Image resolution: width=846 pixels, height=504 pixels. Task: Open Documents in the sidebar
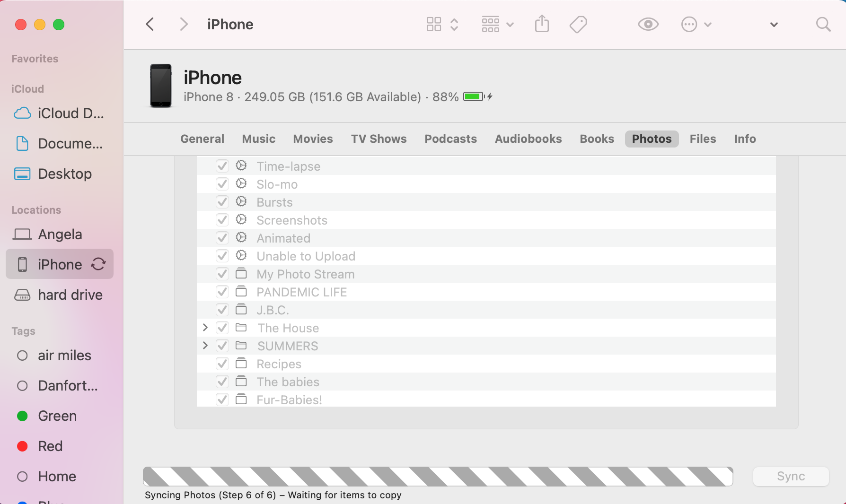point(59,144)
